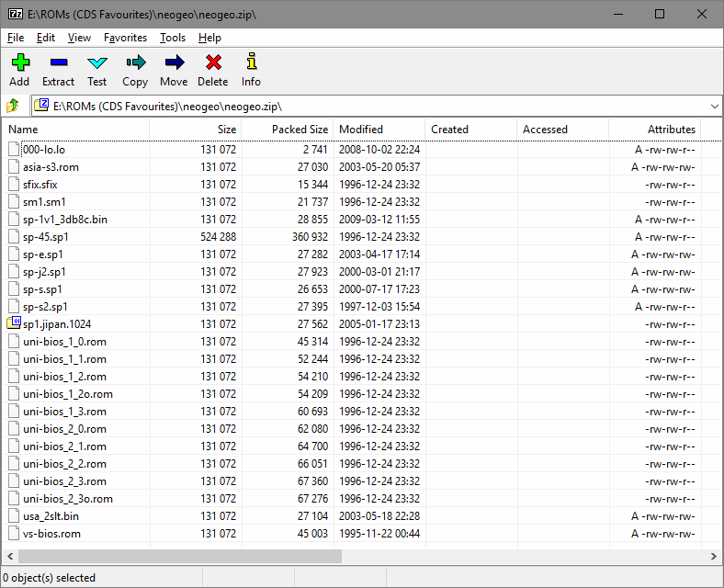Click the Copy toolbar icon

tap(135, 62)
